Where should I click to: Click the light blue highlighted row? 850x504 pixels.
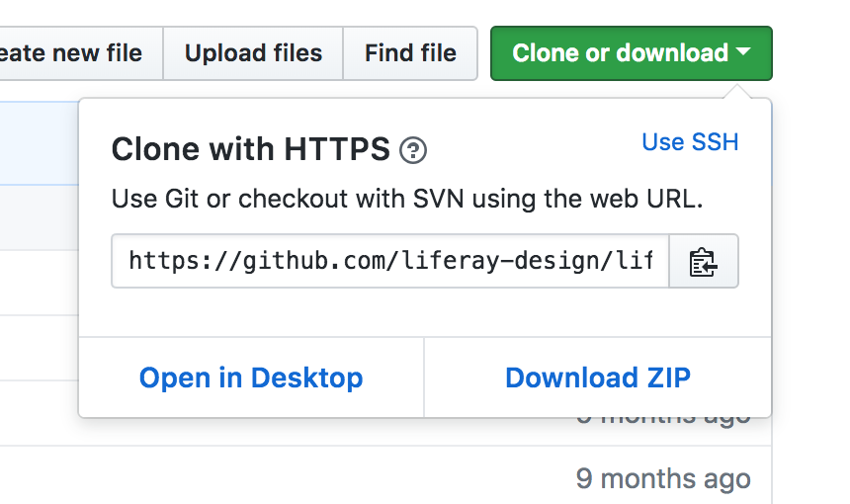coord(39,143)
